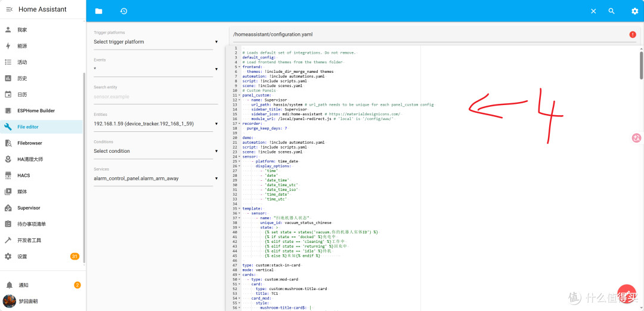This screenshot has height=311, width=644.
Task: Fold the template block on line 35
Action: point(239,208)
